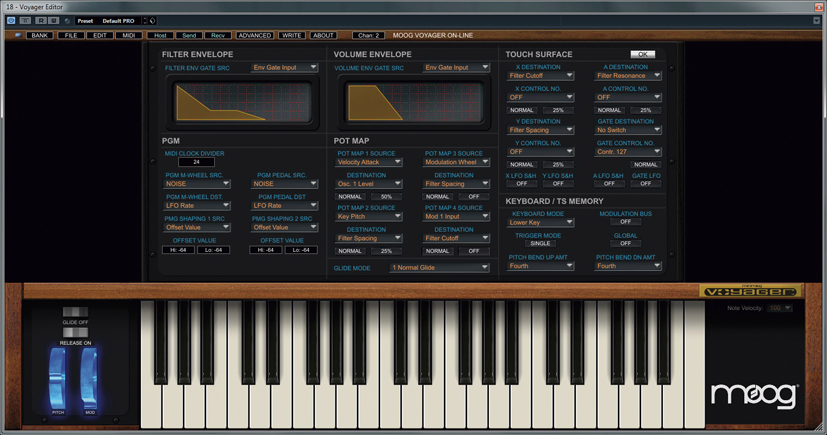
Task: Click the Host button
Action: 160,35
